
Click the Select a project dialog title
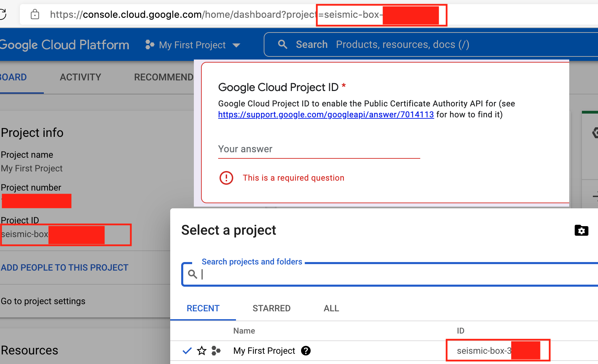(228, 230)
